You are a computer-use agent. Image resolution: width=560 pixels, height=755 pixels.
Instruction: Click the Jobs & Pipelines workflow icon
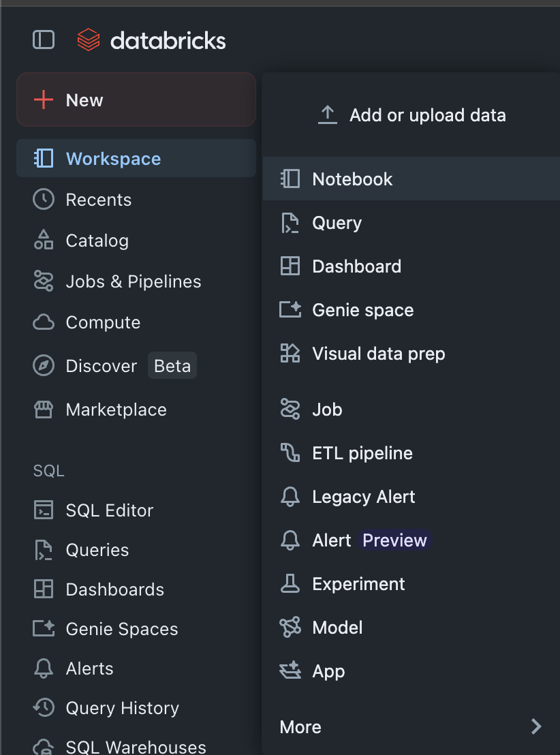(x=44, y=281)
